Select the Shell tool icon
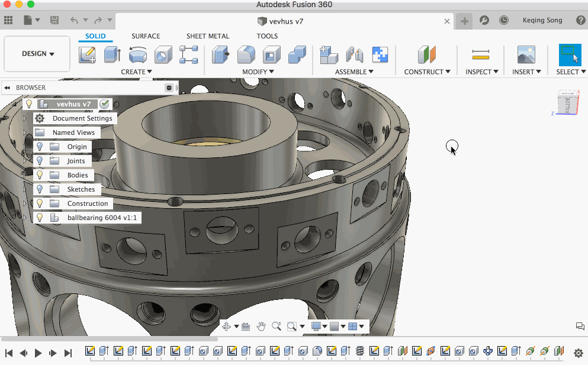Image resolution: width=588 pixels, height=365 pixels. click(x=271, y=55)
